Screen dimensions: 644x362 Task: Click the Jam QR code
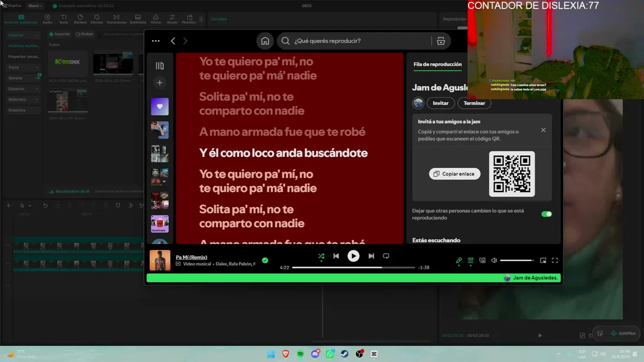(512, 174)
